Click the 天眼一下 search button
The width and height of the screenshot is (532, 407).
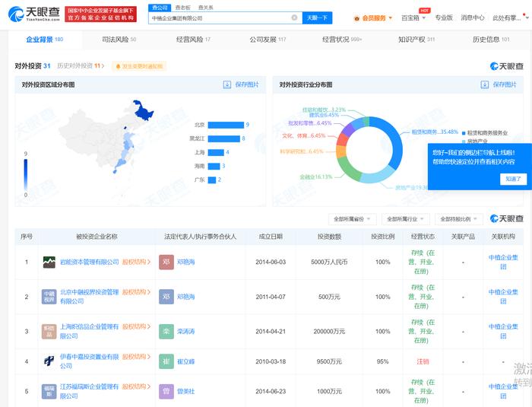pyautogui.click(x=317, y=17)
